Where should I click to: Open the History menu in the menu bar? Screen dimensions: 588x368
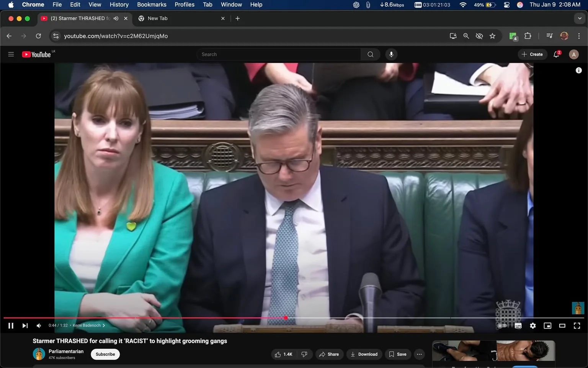click(x=119, y=5)
